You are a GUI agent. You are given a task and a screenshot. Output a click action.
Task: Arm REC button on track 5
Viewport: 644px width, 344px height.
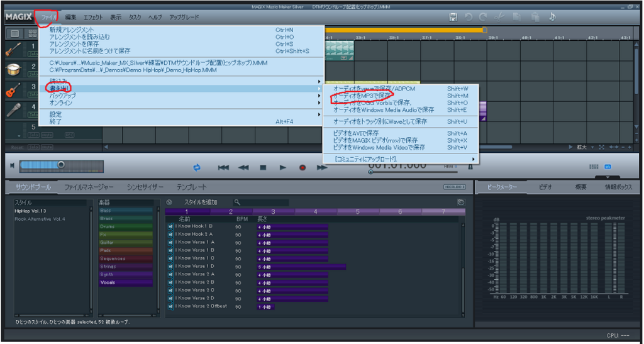[69, 135]
